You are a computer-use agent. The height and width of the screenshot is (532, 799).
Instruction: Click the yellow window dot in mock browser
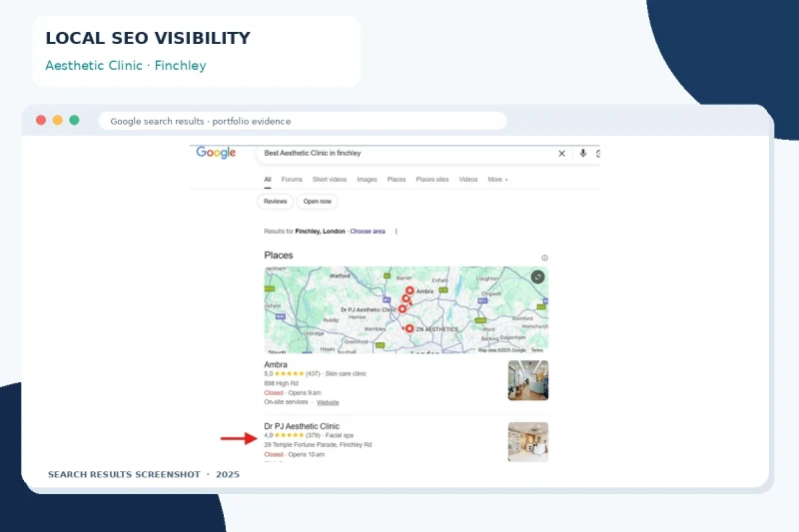(x=58, y=120)
